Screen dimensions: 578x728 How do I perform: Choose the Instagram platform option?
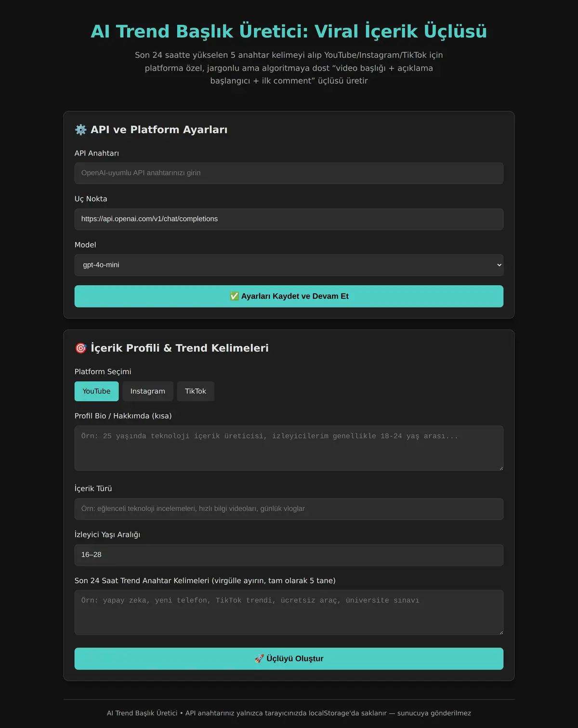pyautogui.click(x=147, y=391)
